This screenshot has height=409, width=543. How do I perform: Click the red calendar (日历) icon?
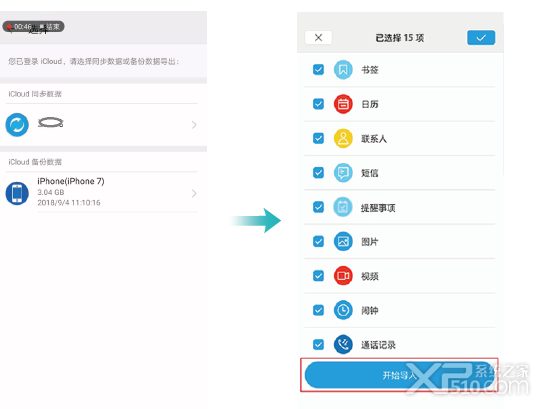coord(343,104)
